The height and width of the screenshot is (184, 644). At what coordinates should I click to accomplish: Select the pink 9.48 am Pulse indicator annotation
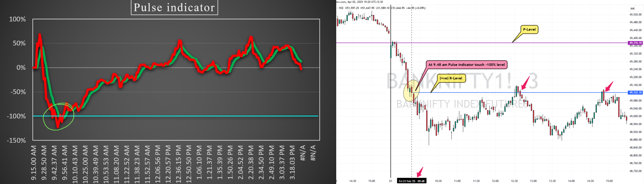click(x=466, y=65)
